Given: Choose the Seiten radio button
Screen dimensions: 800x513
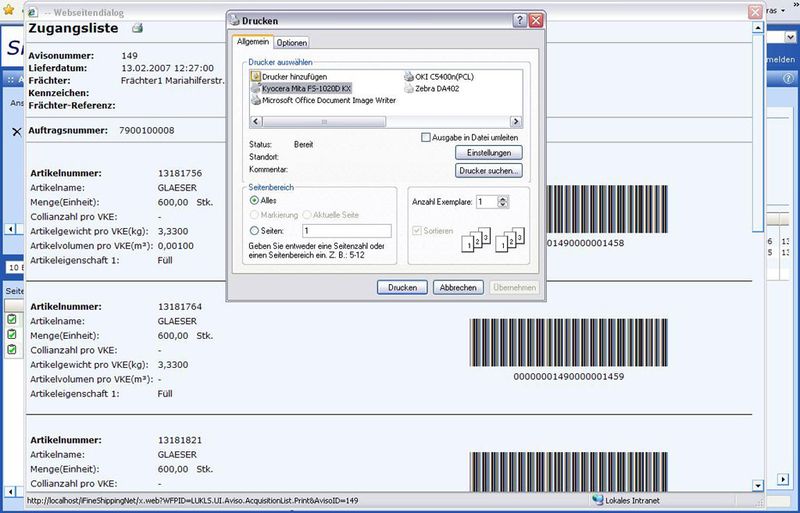Looking at the screenshot, I should [x=255, y=230].
